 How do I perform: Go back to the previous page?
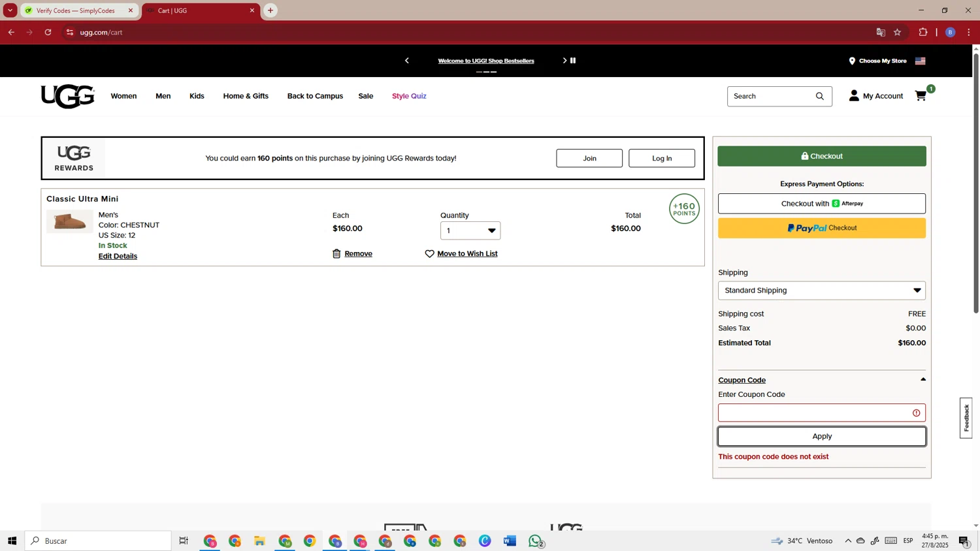[x=11, y=32]
